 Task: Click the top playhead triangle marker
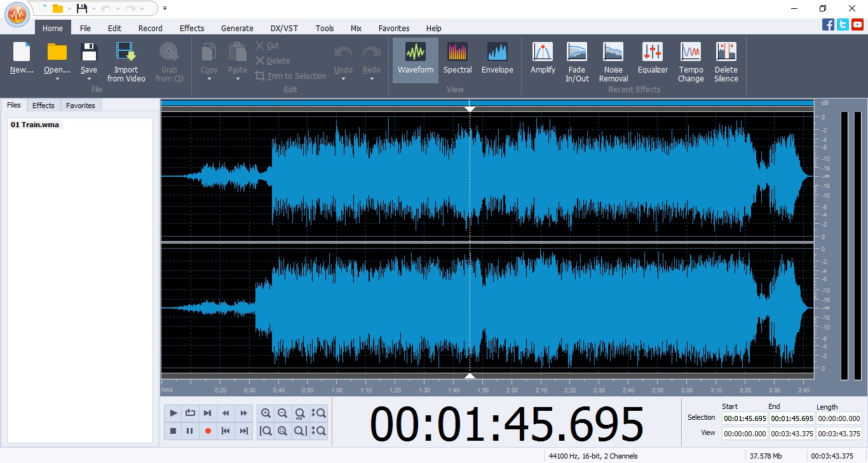(x=470, y=109)
